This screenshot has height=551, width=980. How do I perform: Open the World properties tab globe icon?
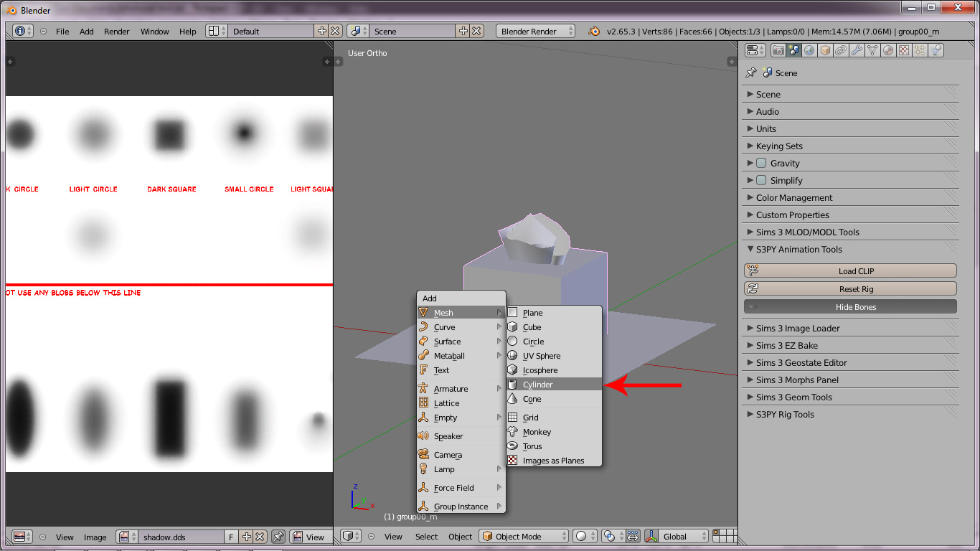(809, 50)
